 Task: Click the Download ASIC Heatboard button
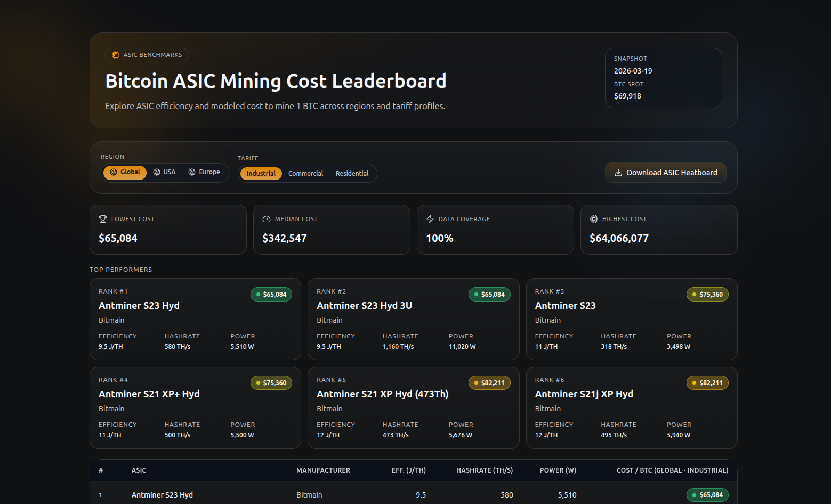(x=665, y=173)
